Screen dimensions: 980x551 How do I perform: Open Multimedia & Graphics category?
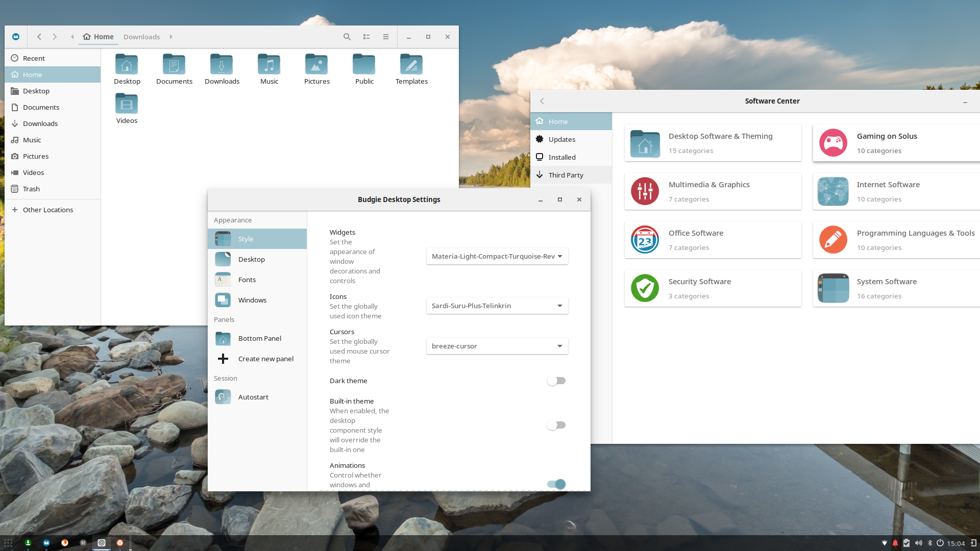coord(713,191)
